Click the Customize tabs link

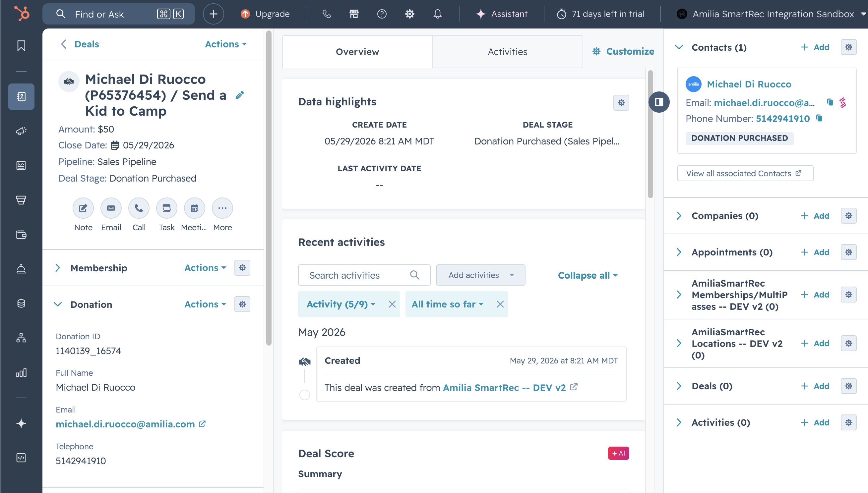point(623,51)
